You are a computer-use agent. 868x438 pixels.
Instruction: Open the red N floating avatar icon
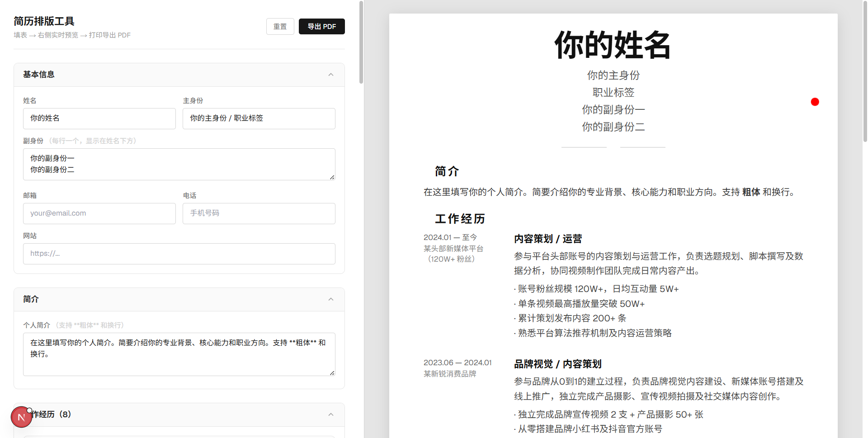tap(21, 417)
